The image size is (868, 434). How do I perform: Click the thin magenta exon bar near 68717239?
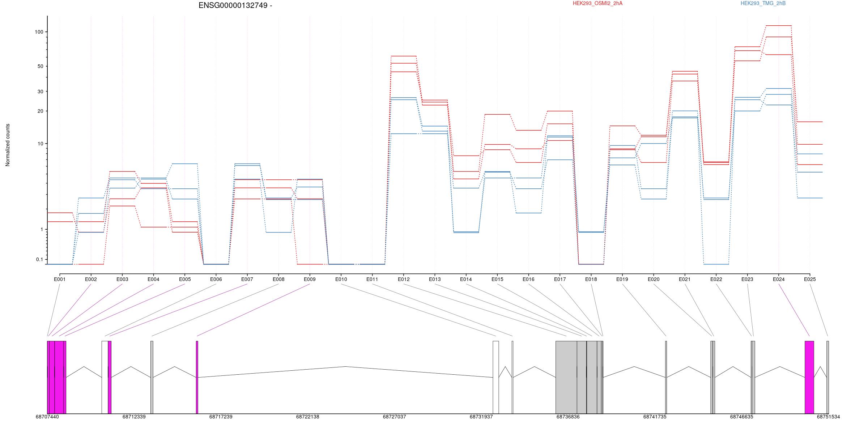coord(197,377)
